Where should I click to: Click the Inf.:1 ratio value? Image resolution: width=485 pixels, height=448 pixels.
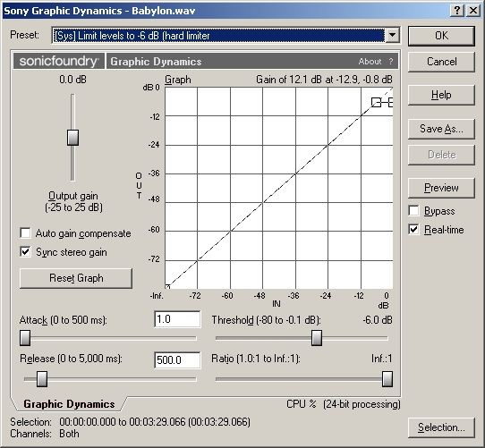pyautogui.click(x=382, y=359)
